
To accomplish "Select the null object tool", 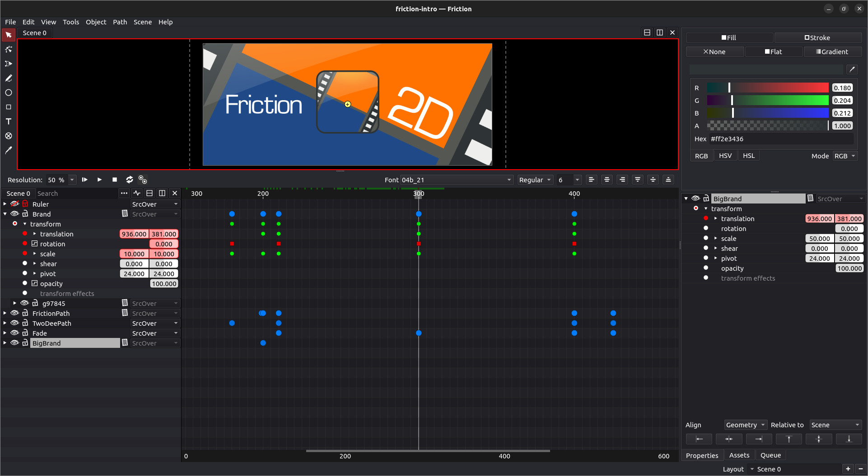I will pyautogui.click(x=9, y=136).
